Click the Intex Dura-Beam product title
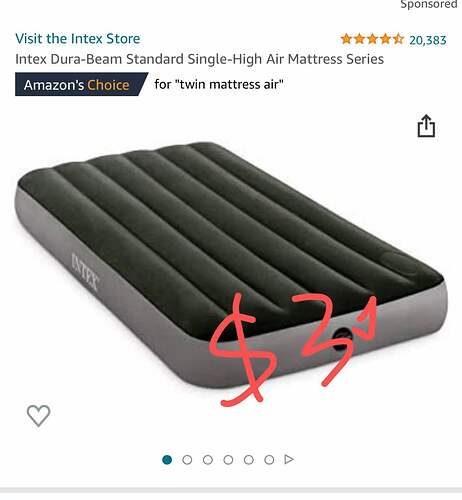 pos(199,59)
